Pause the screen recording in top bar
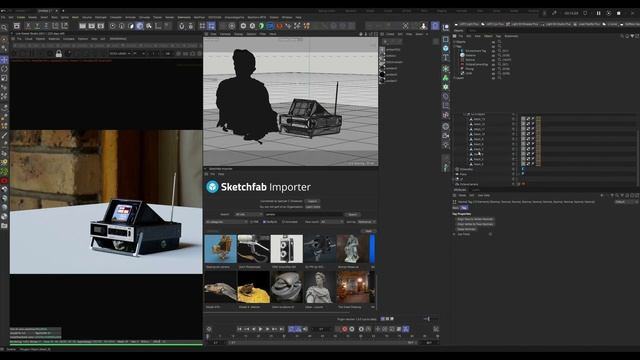The width and height of the screenshot is (640, 360). pos(598,13)
